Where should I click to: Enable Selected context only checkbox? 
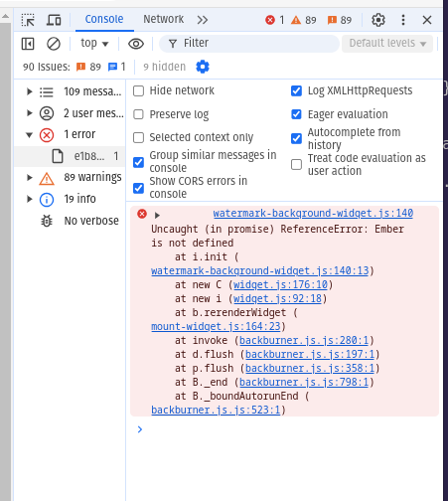[x=138, y=137]
